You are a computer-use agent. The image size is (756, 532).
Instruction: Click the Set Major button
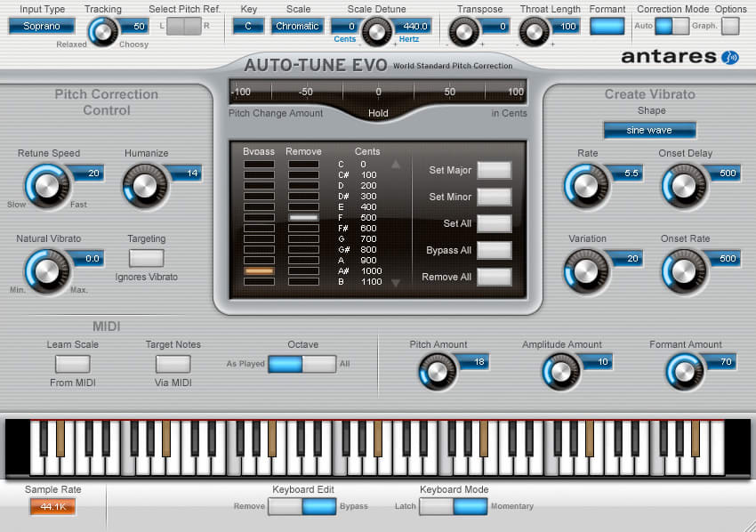495,170
